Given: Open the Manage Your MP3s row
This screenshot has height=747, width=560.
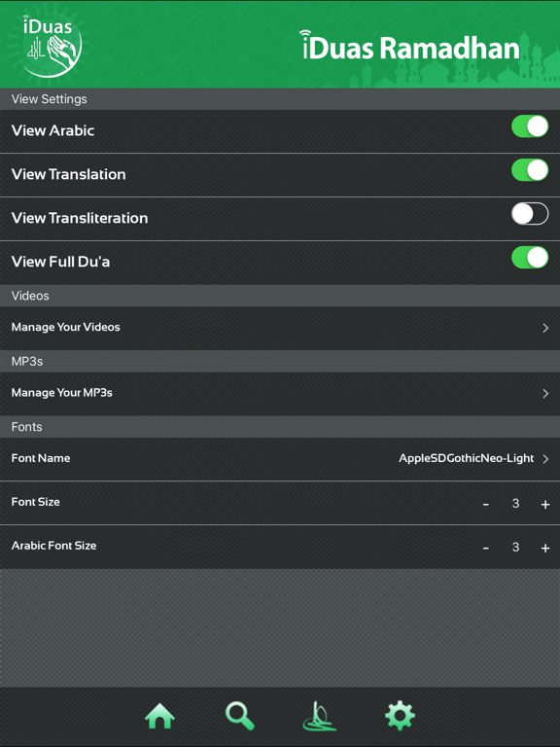Looking at the screenshot, I should point(280,394).
